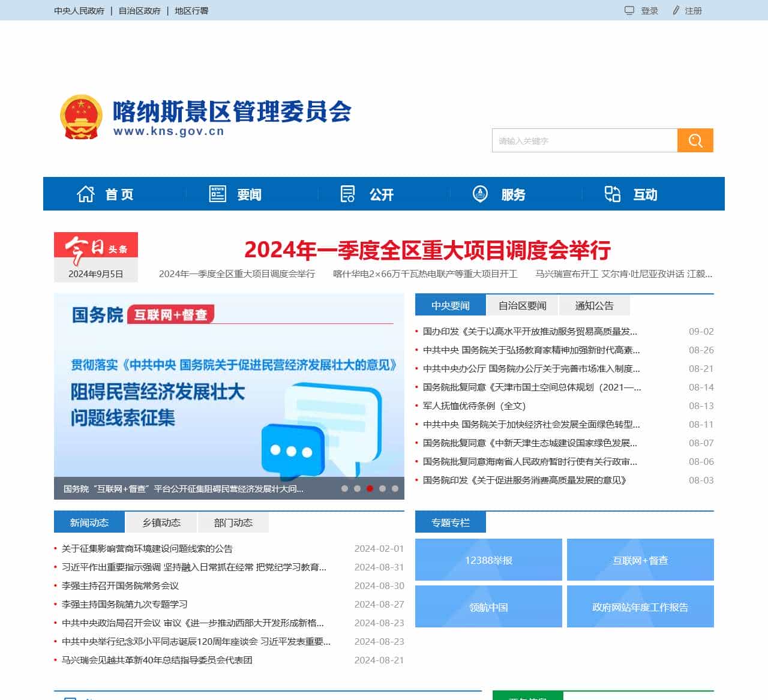
Task: Click the 首页 home icon in navigation
Action: coord(86,193)
